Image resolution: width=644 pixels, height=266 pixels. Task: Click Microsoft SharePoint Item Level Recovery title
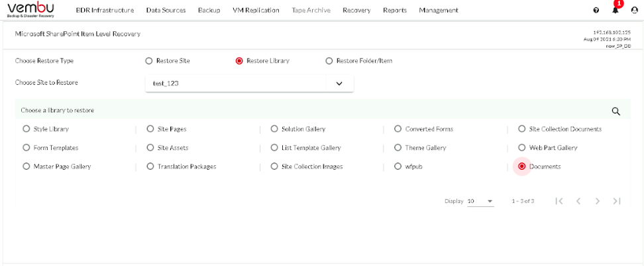coord(78,34)
